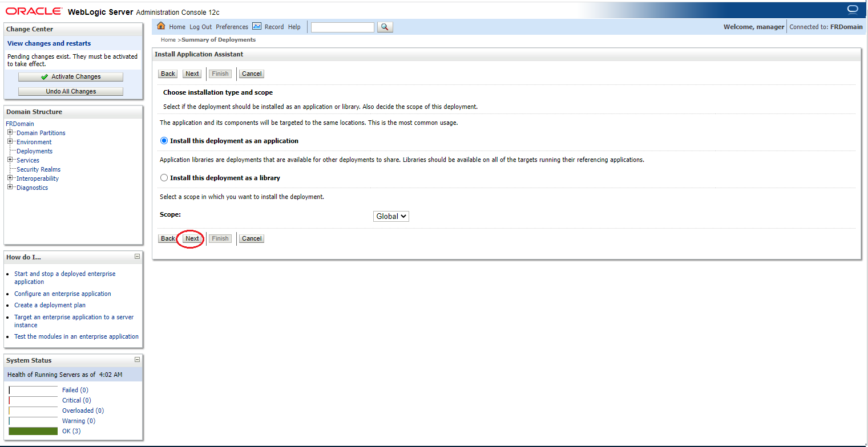Click the Record text link in toolbar
The image size is (868, 447).
274,27
